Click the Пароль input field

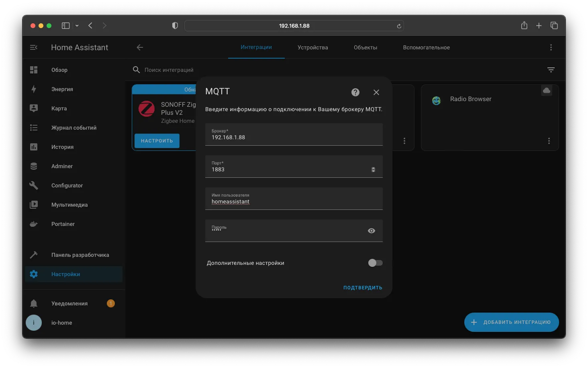(x=294, y=231)
